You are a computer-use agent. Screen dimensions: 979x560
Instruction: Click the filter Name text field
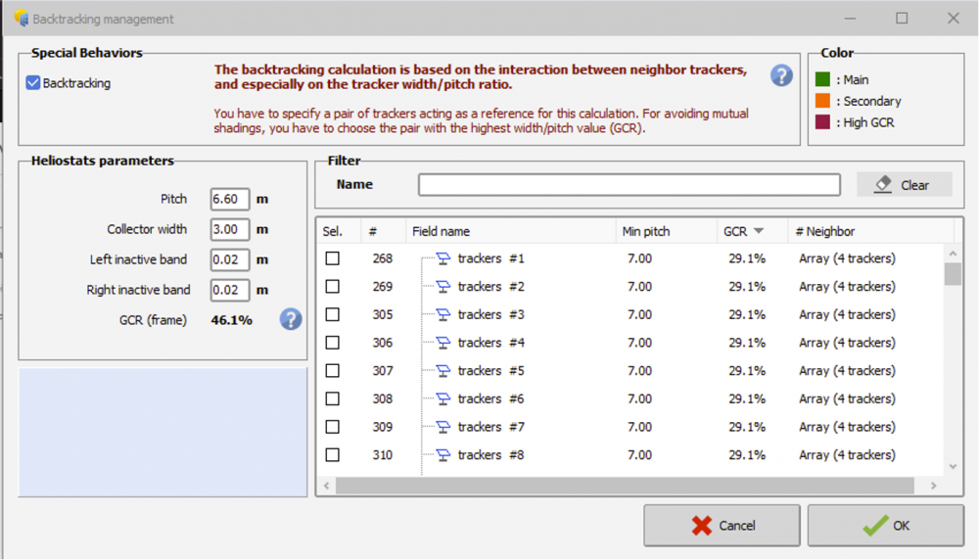click(x=629, y=185)
